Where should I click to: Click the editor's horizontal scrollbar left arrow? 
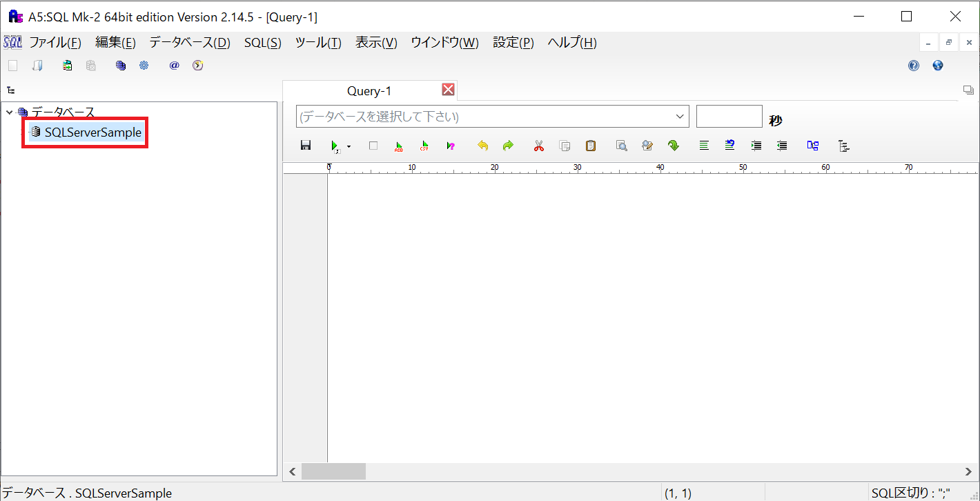tap(293, 471)
